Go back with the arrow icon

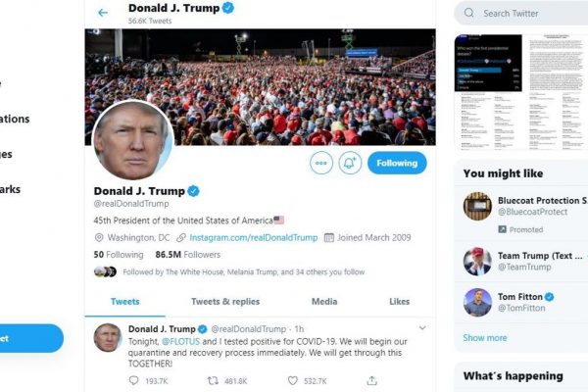point(103,13)
